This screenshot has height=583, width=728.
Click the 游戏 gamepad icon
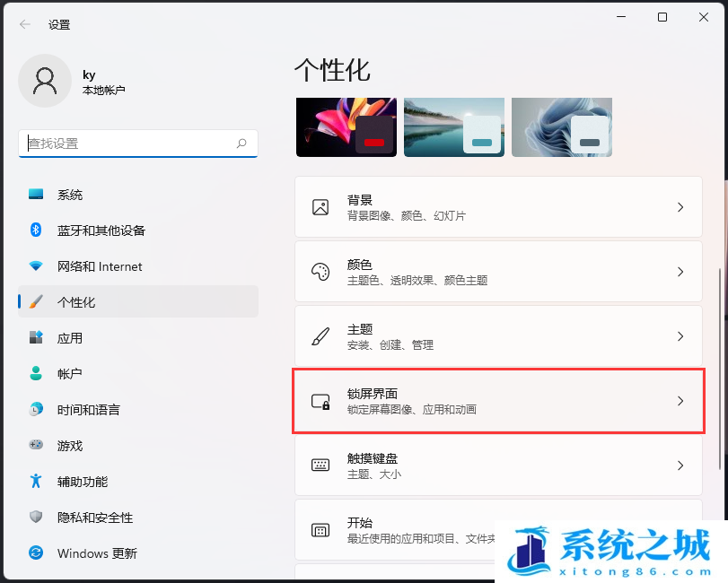(x=36, y=445)
